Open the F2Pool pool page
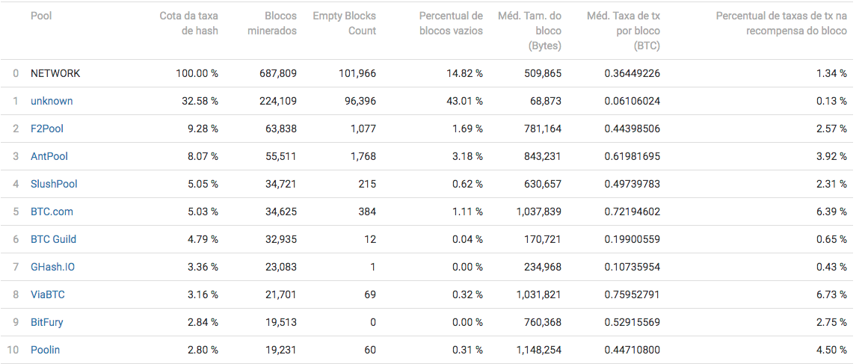The width and height of the screenshot is (868, 364). pyautogui.click(x=47, y=129)
